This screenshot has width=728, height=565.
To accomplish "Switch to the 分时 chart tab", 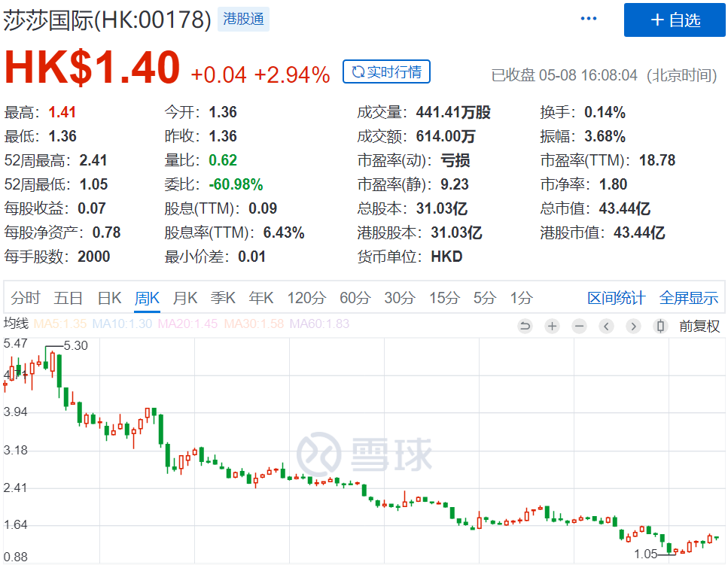I will coord(26,298).
